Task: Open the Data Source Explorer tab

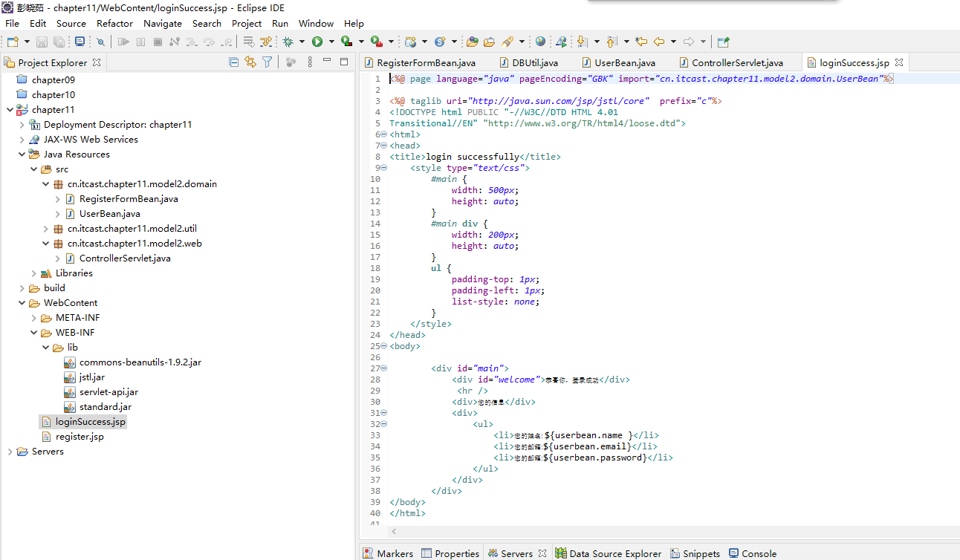Action: [608, 553]
